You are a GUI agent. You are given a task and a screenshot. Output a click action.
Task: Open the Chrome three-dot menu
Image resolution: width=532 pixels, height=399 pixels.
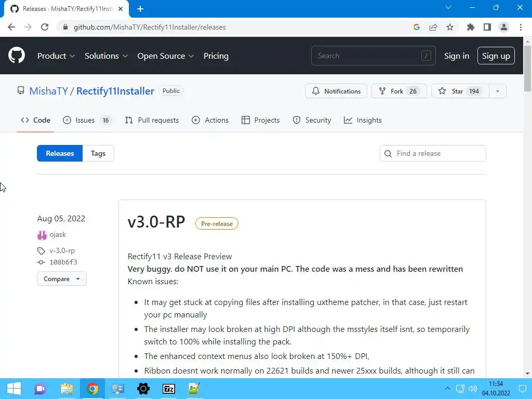coord(521,27)
